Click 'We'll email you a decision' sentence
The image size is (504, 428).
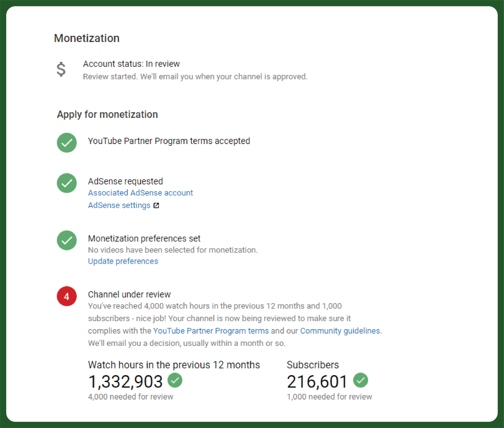coord(187,343)
